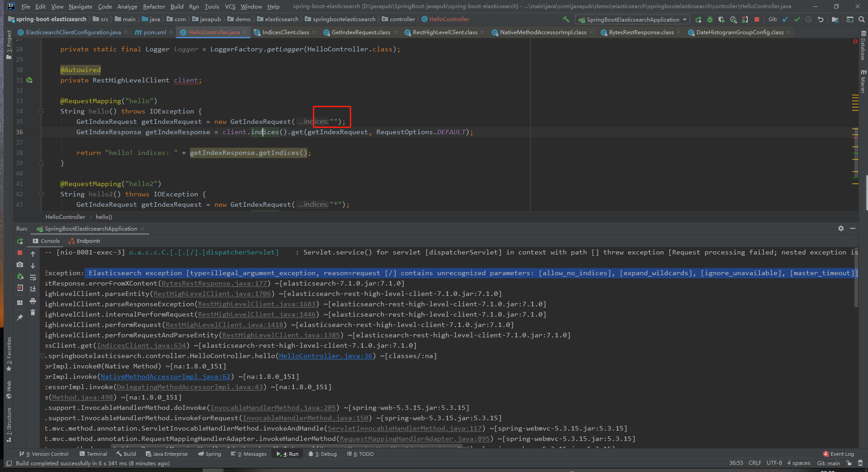Click the hello() breadcrumb below editor
Image resolution: width=868 pixels, height=472 pixels.
(104, 217)
